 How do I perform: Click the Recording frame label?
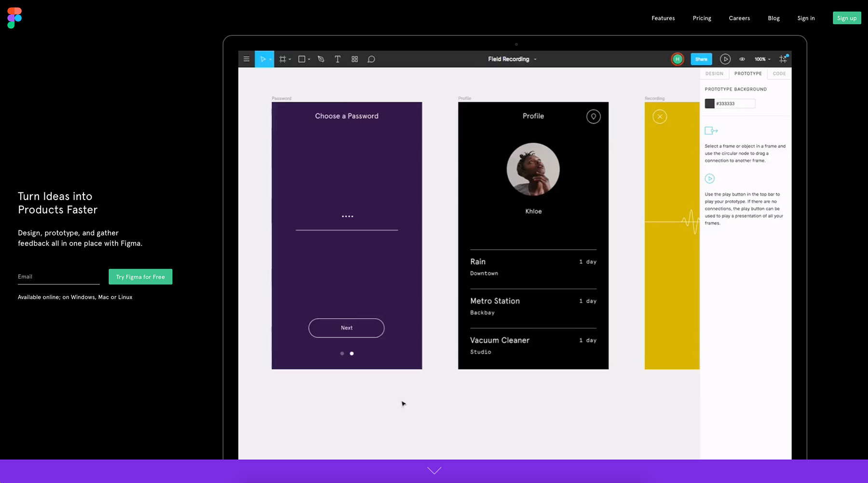tap(655, 98)
